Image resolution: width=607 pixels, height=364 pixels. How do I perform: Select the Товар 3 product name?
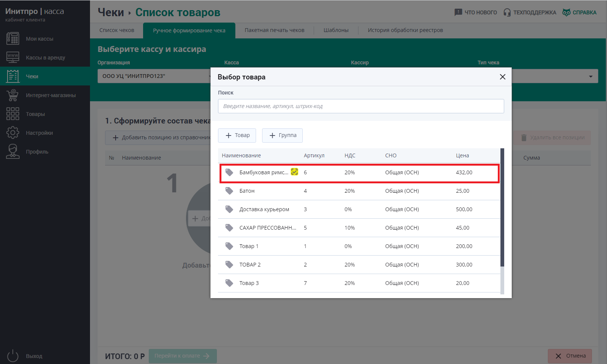[249, 283]
